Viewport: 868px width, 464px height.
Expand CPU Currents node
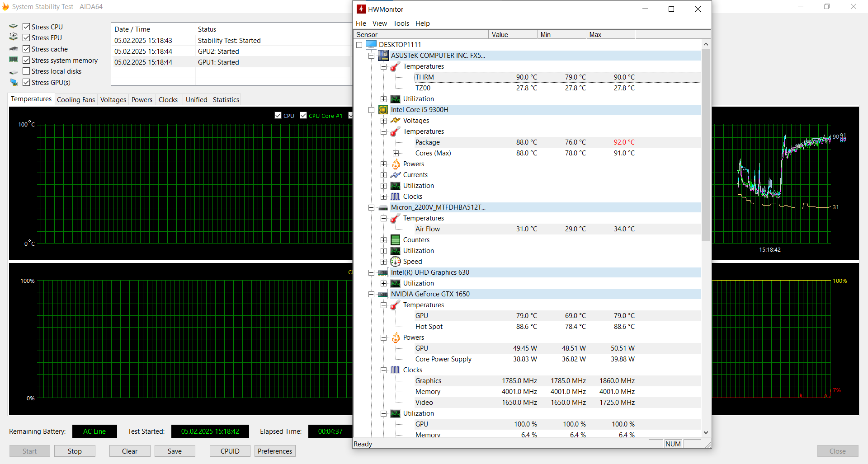click(x=383, y=175)
